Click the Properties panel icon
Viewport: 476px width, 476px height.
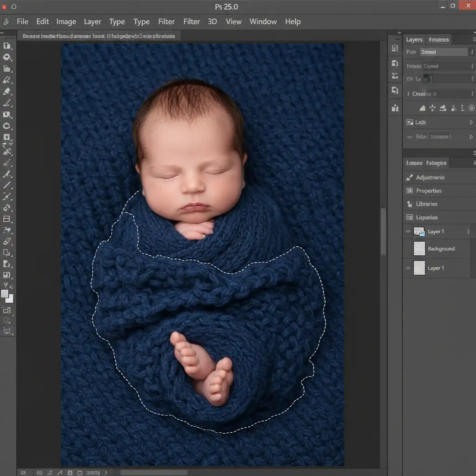pos(410,191)
